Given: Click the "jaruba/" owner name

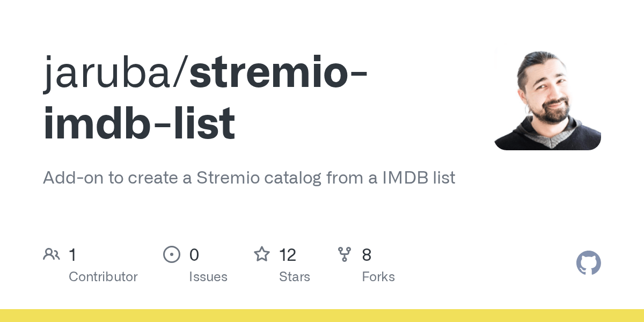Looking at the screenshot, I should click(x=115, y=72).
